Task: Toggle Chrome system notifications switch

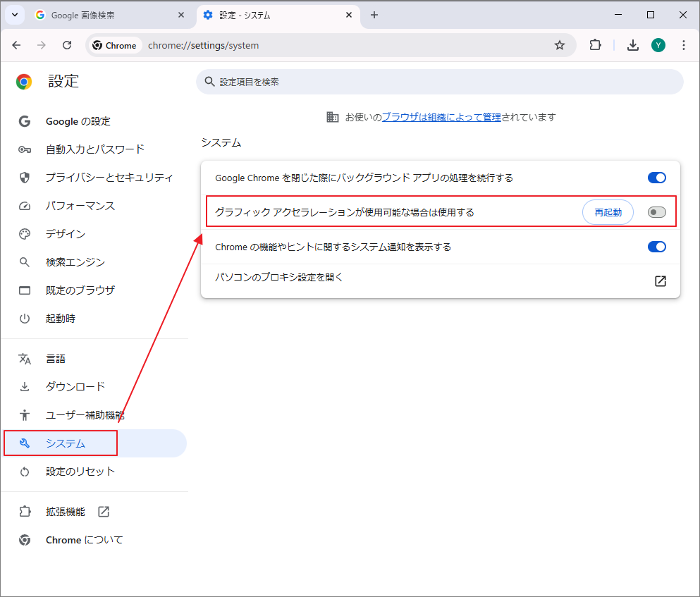Action: [x=657, y=247]
